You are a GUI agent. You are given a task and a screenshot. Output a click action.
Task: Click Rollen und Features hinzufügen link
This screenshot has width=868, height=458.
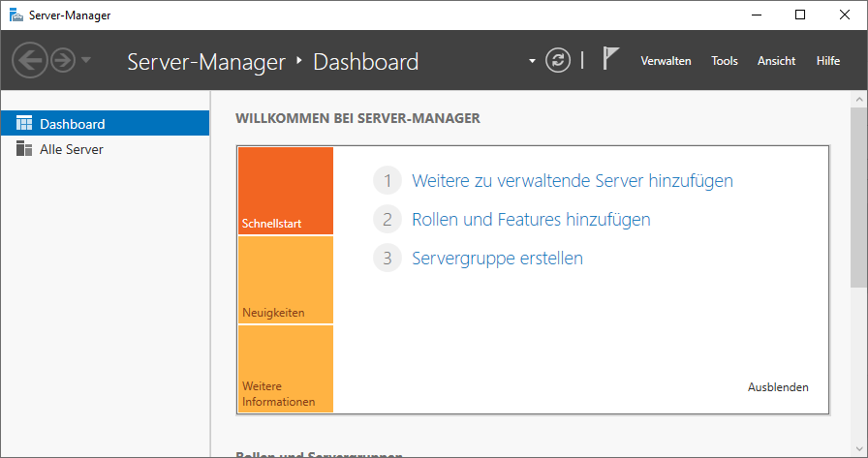click(x=531, y=220)
